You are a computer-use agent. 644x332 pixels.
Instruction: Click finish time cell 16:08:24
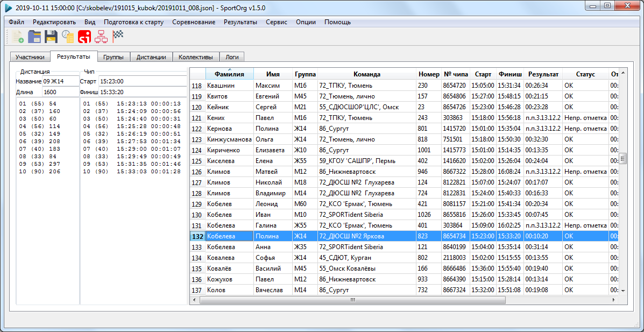point(510,171)
